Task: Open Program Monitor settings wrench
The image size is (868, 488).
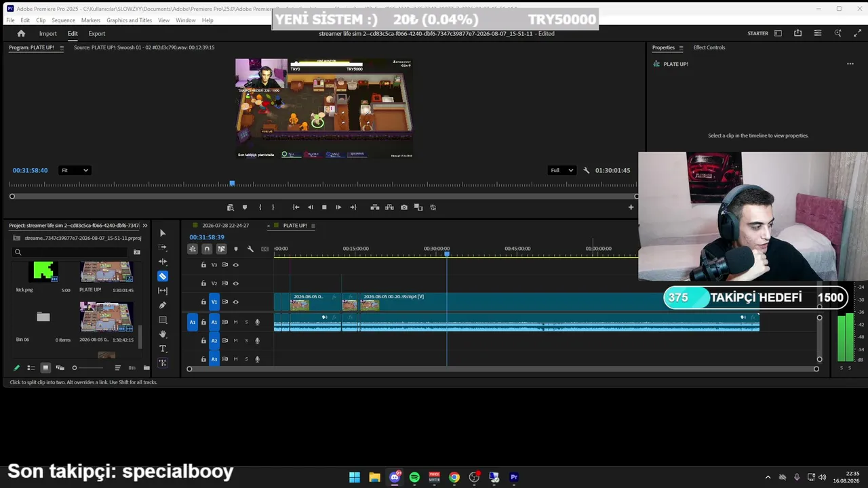Action: tap(587, 170)
